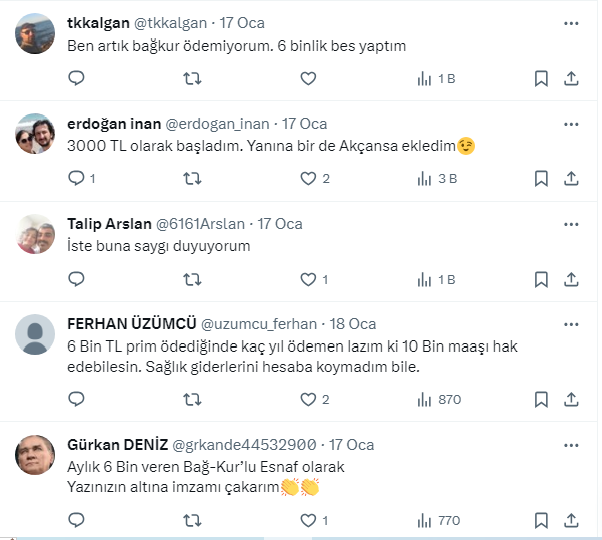View 870 views count on Ferhan's tweet

[x=439, y=399]
